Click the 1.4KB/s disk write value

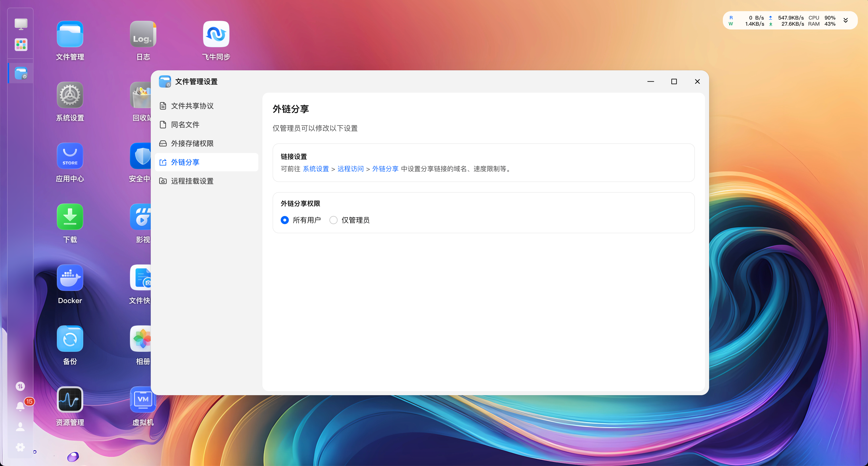point(755,24)
